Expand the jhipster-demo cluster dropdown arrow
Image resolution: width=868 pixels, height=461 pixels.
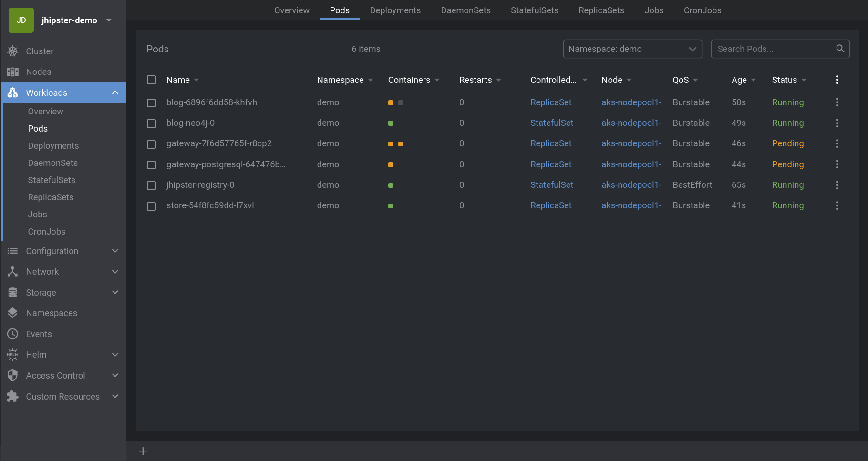pos(109,20)
